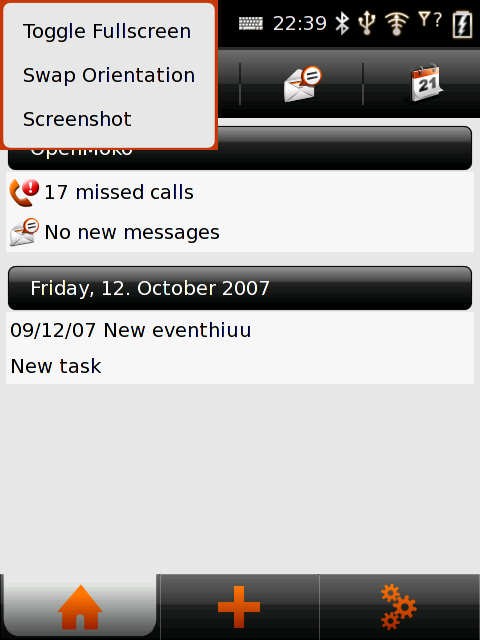Choose Swap Orientation menu entry
The image size is (480, 640).
109,76
